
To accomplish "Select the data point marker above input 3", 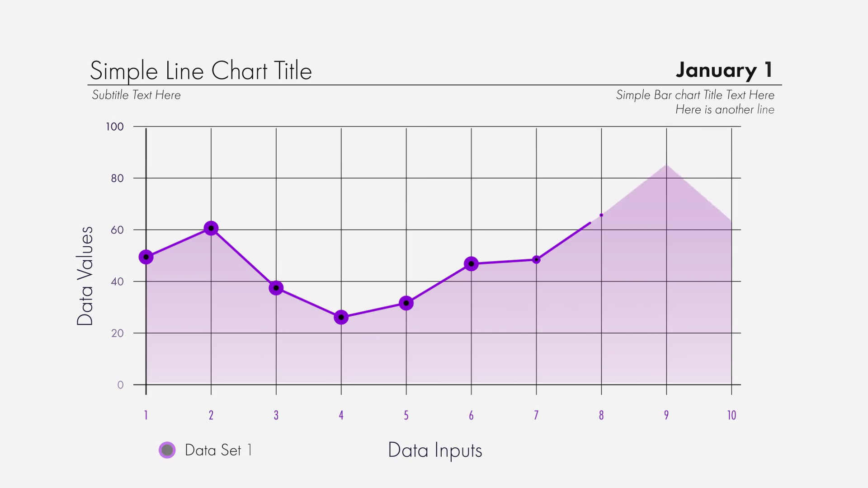I will pos(276,288).
